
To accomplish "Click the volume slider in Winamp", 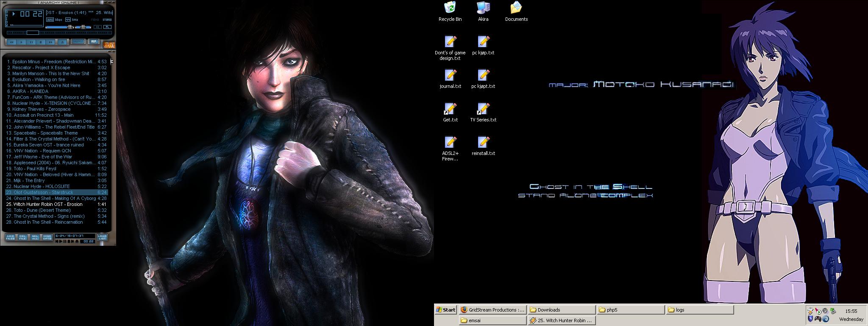I will click(x=59, y=27).
